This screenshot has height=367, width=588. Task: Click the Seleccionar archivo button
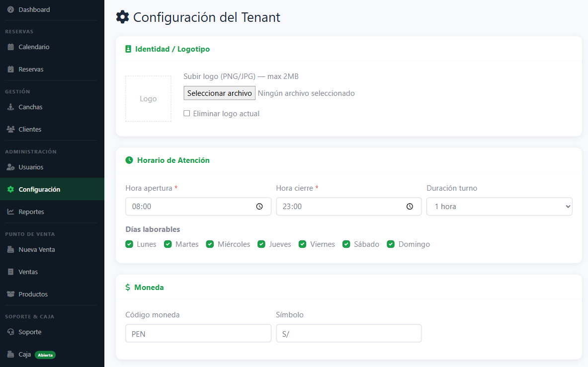[219, 93]
